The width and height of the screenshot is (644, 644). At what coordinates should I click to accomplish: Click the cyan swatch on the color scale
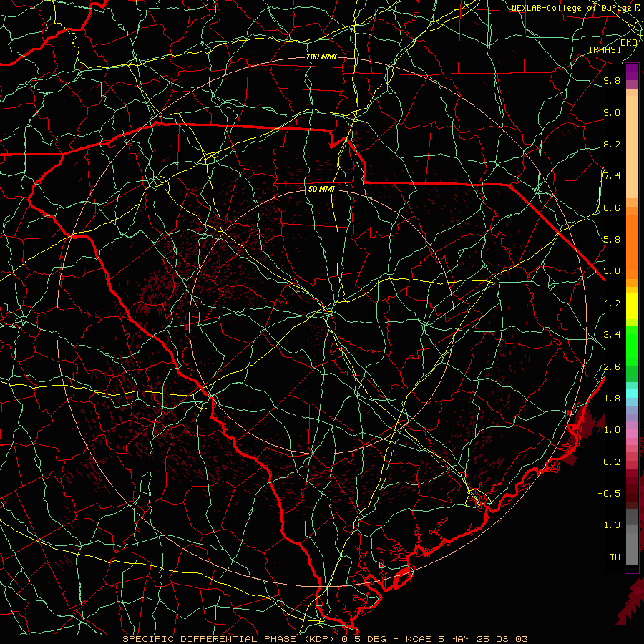pyautogui.click(x=632, y=394)
